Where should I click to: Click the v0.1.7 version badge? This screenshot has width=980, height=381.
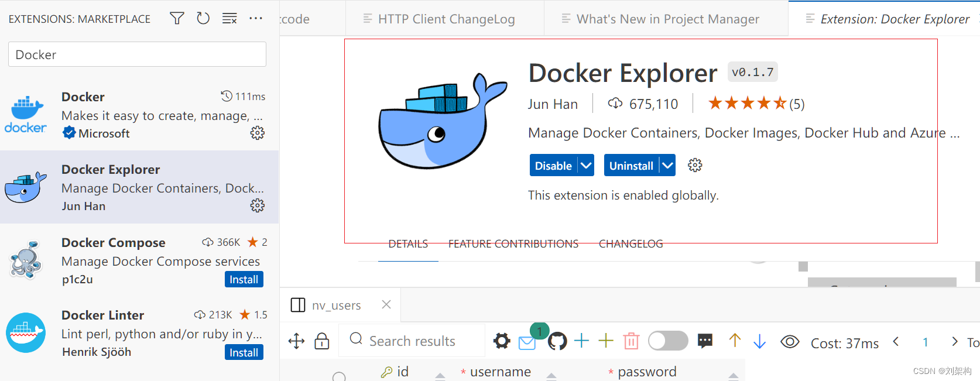click(753, 72)
